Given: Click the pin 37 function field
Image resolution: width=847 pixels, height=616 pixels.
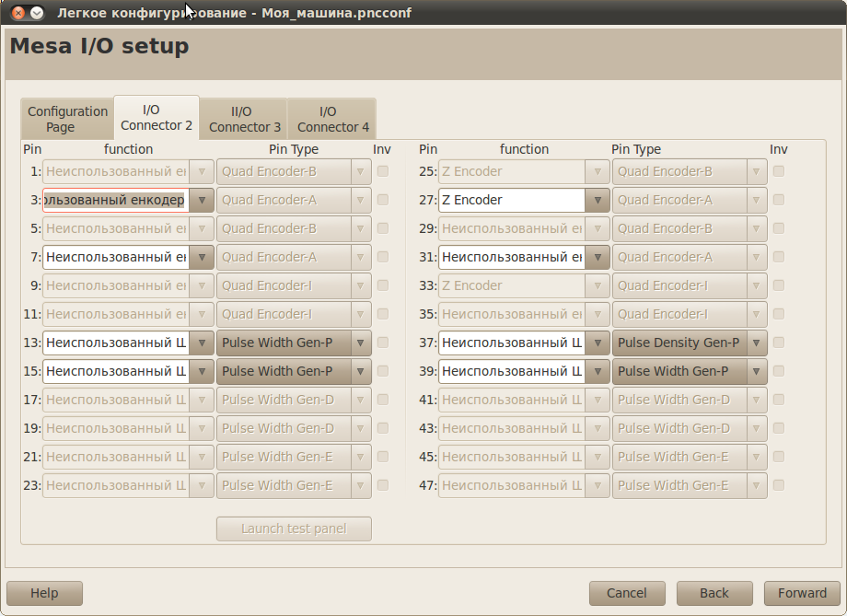Looking at the screenshot, I should point(512,343).
